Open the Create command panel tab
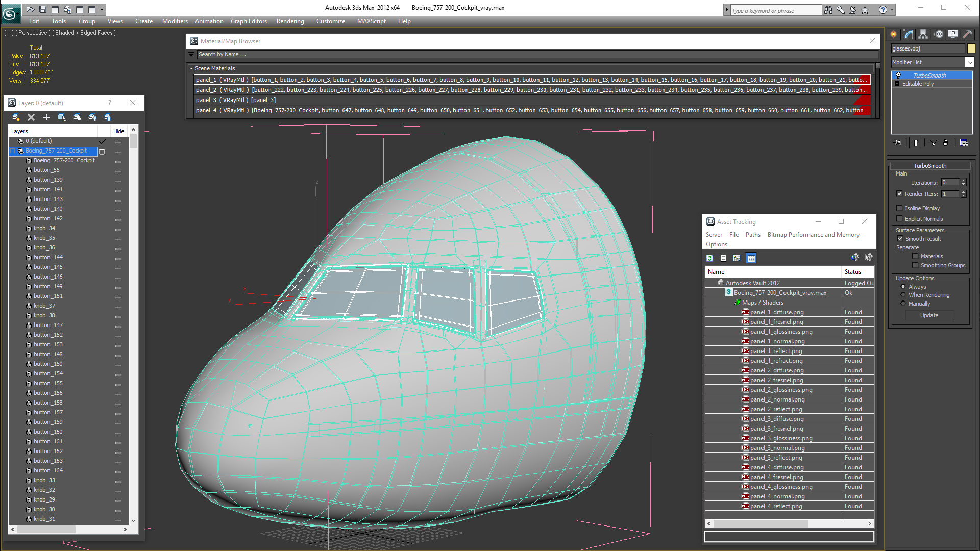This screenshot has height=551, width=980. 894,34
